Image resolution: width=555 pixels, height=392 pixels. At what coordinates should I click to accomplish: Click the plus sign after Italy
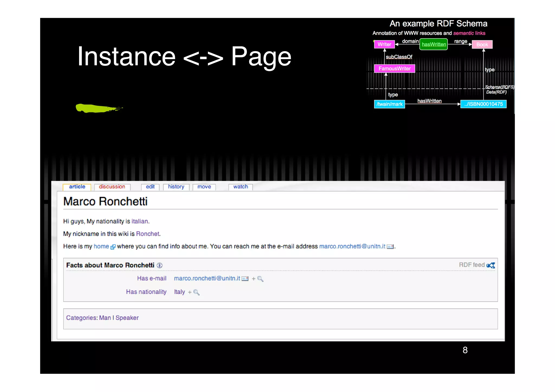(x=190, y=292)
